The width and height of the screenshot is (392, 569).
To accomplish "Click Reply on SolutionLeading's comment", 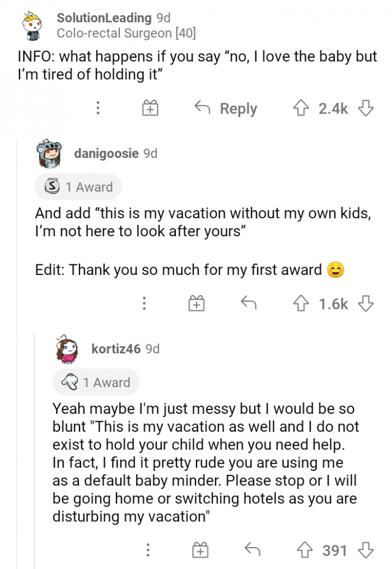I will coord(226,108).
